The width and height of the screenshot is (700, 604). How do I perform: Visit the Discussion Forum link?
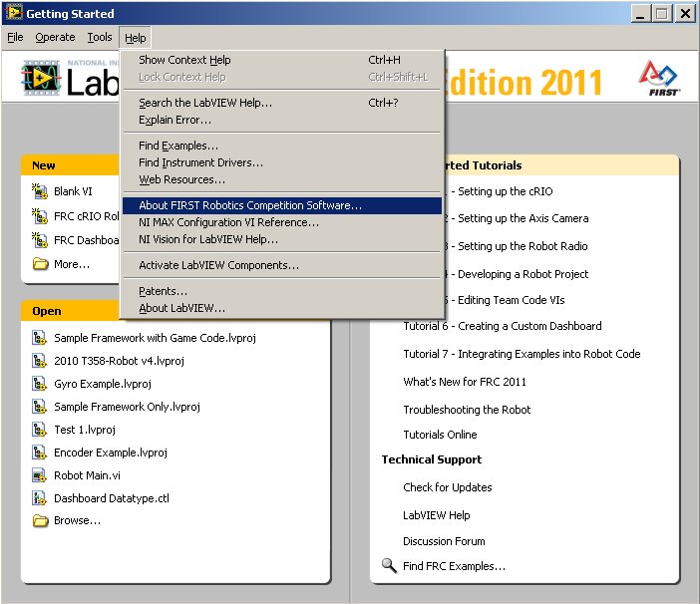pyautogui.click(x=444, y=541)
